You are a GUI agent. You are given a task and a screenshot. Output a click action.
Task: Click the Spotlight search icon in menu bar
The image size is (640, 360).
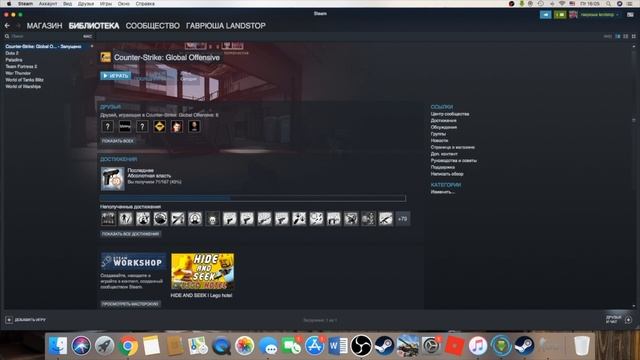[x=608, y=4]
